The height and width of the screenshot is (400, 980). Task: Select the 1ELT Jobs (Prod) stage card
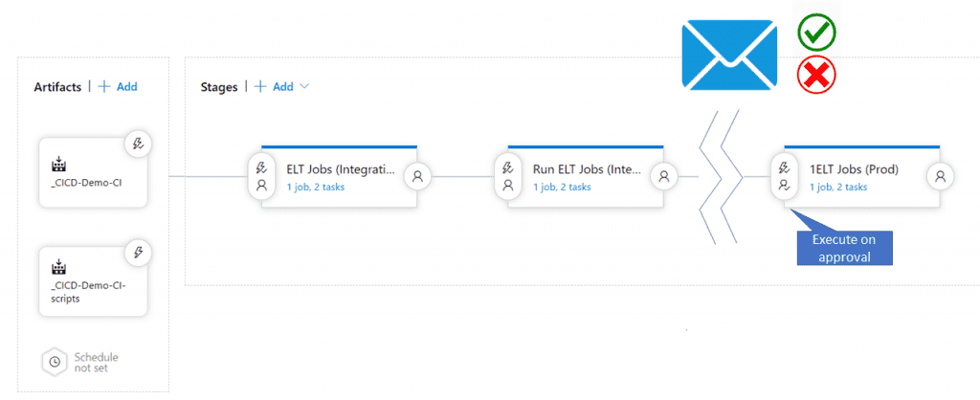(x=862, y=177)
